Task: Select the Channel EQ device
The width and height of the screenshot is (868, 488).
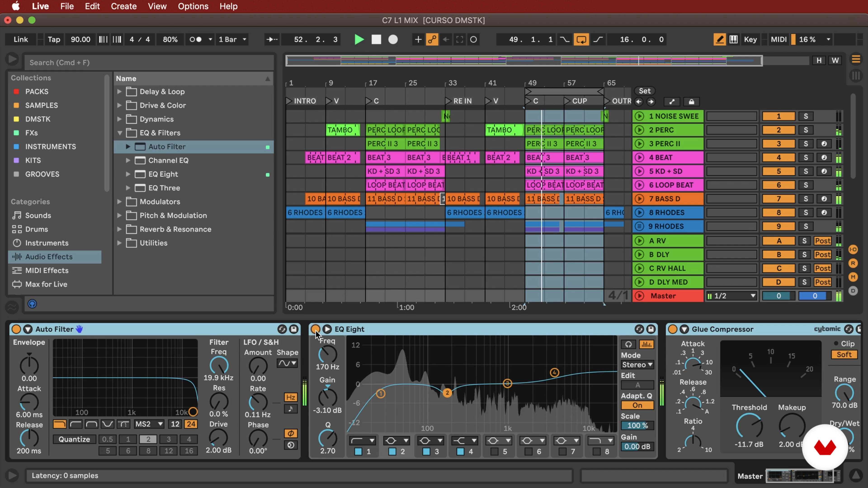Action: coord(168,160)
